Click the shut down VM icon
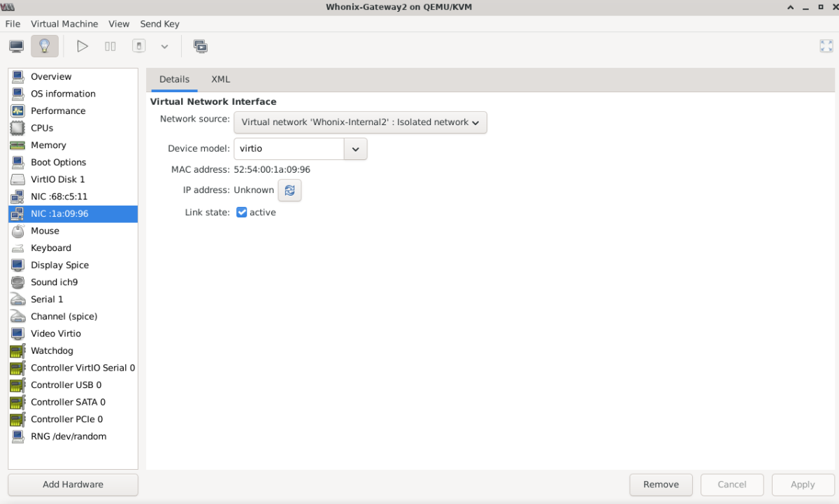Viewport: 839px width, 504px height. coord(139,47)
